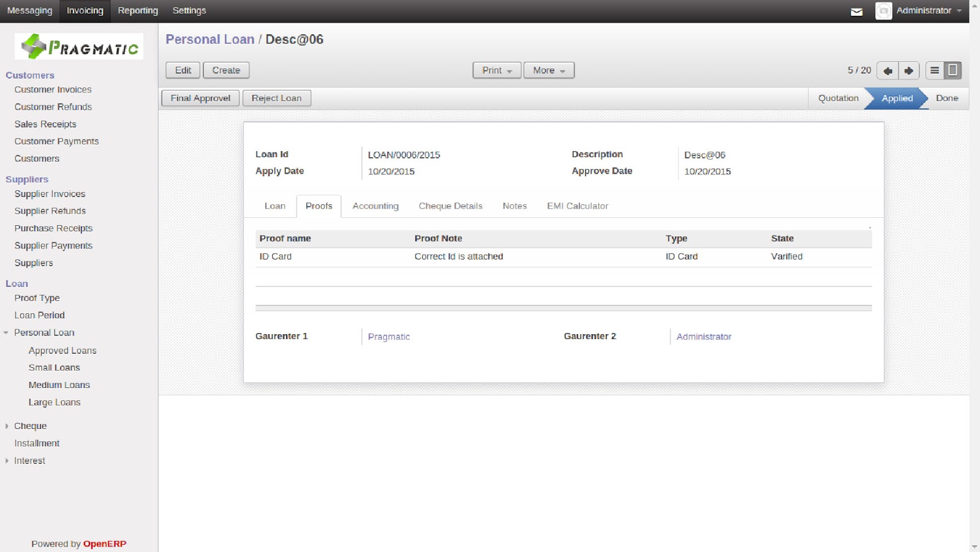Image resolution: width=980 pixels, height=552 pixels.
Task: Select the Applied status stage
Action: (x=897, y=98)
